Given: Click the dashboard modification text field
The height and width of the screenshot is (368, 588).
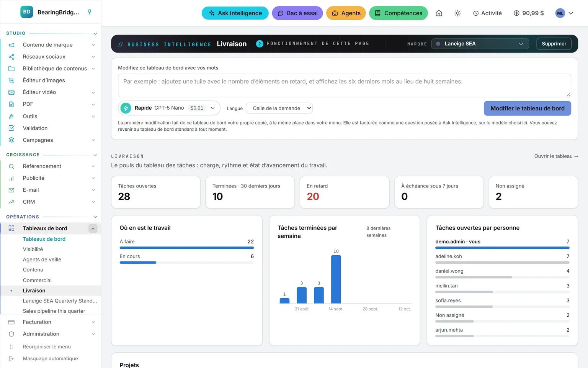Looking at the screenshot, I should 345,85.
